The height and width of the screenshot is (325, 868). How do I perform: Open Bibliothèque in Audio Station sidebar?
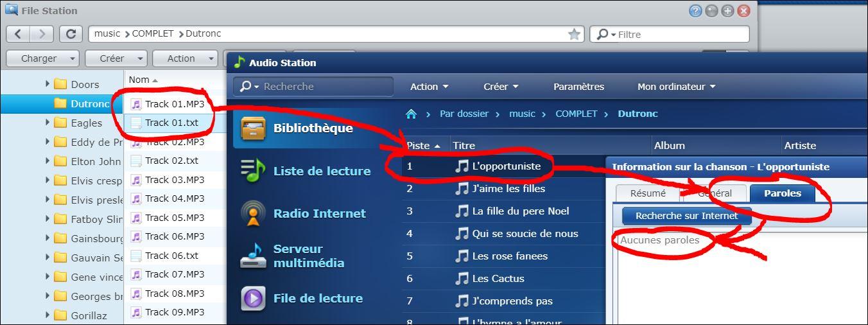point(315,128)
